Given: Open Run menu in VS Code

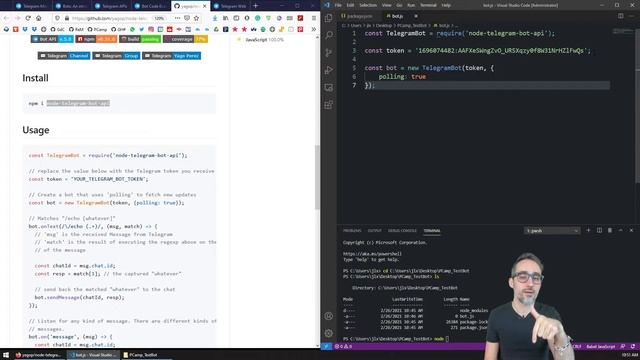Looking at the screenshot, I should click(x=411, y=5).
